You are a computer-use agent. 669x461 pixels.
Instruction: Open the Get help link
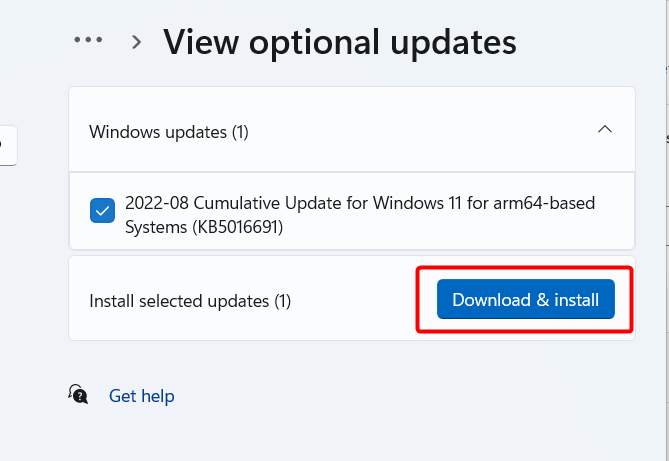[x=142, y=396]
